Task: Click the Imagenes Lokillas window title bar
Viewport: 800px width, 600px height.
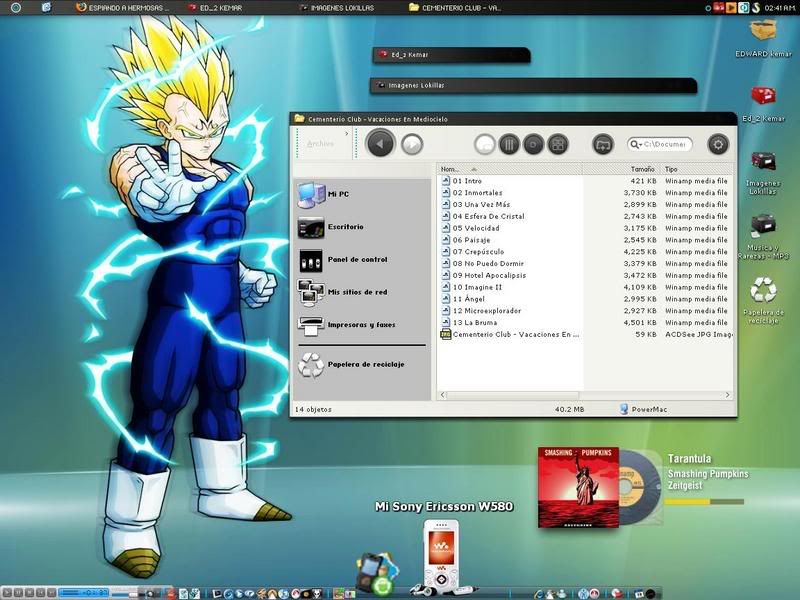Action: [x=533, y=85]
